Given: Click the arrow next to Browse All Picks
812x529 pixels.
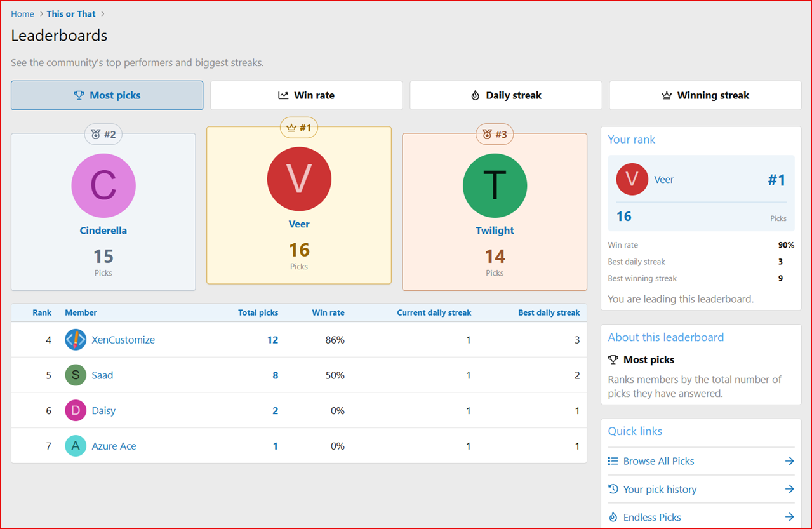Looking at the screenshot, I should 789,461.
